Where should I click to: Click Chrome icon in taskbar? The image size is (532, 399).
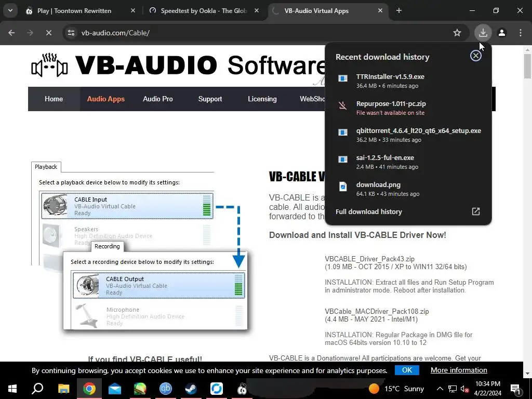click(89, 389)
